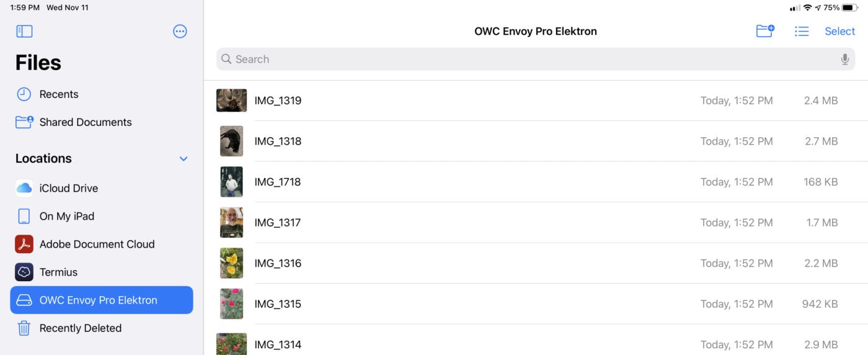This screenshot has width=868, height=355.
Task: Go to iCloud Drive location
Action: pos(68,188)
